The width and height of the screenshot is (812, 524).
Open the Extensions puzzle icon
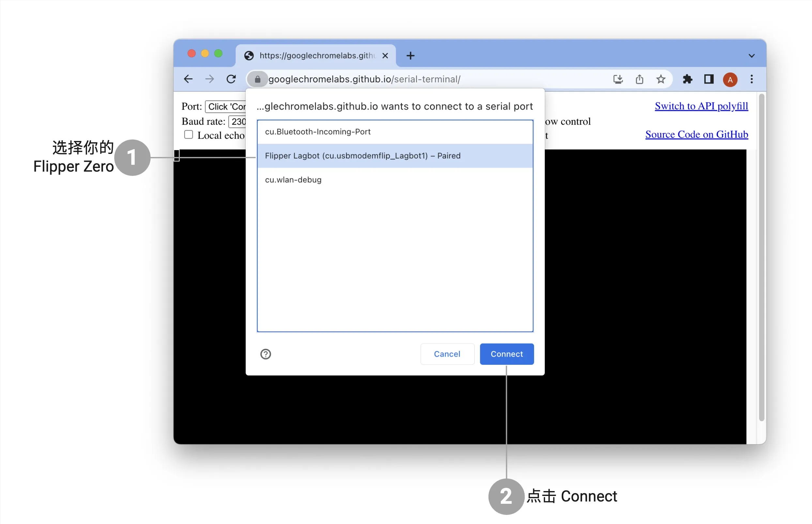(687, 79)
